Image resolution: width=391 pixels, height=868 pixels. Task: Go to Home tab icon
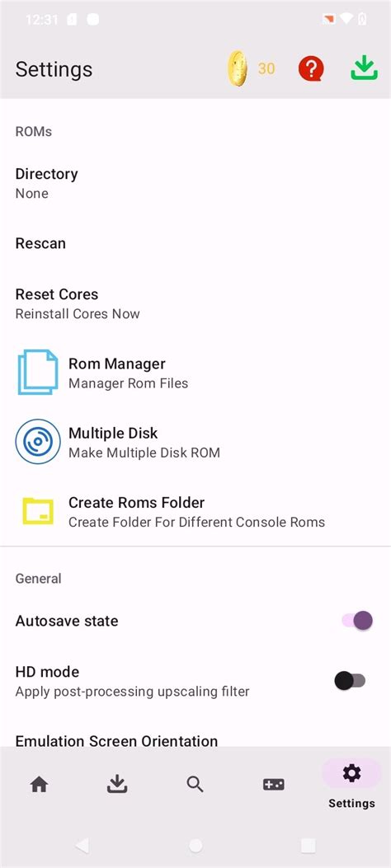(40, 784)
